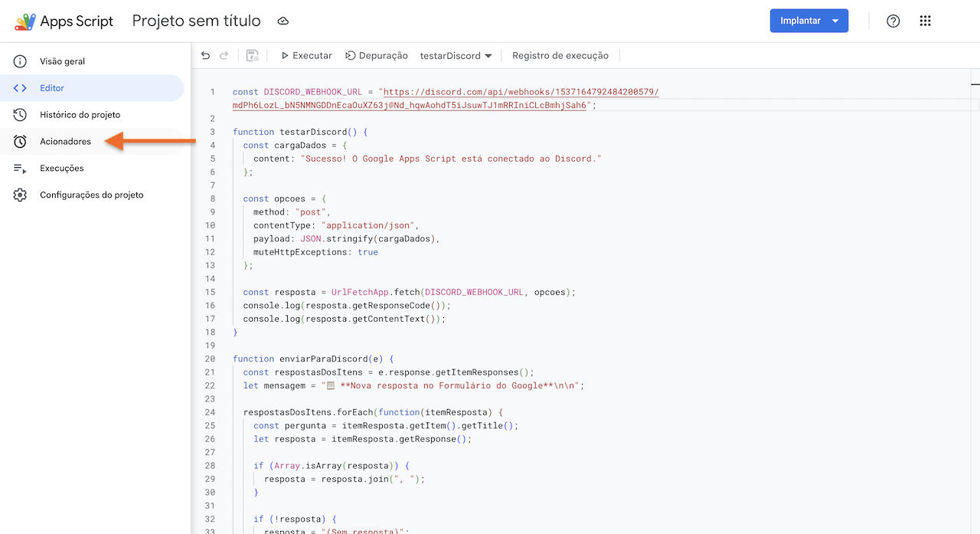
Task: Click line number 20 in the gutter
Action: (x=211, y=359)
